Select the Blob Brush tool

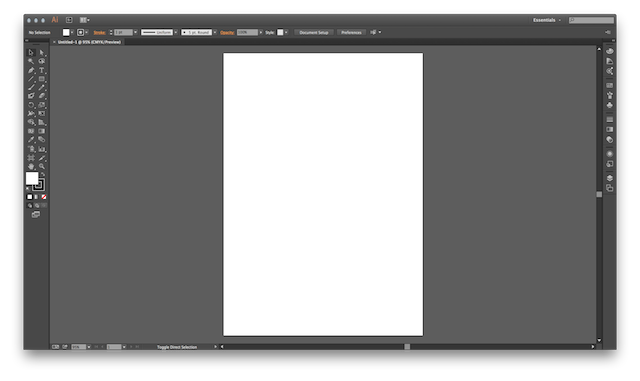pos(31,96)
